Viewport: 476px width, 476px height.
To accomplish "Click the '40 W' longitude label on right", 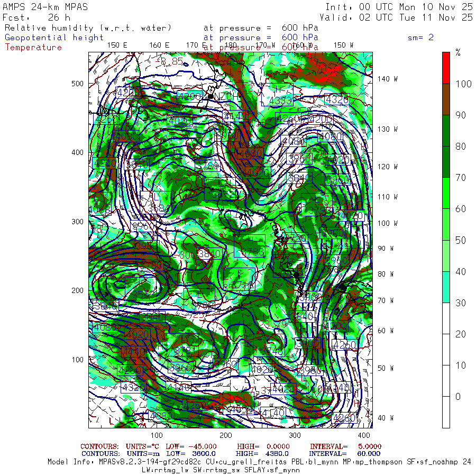I will coord(385,418).
